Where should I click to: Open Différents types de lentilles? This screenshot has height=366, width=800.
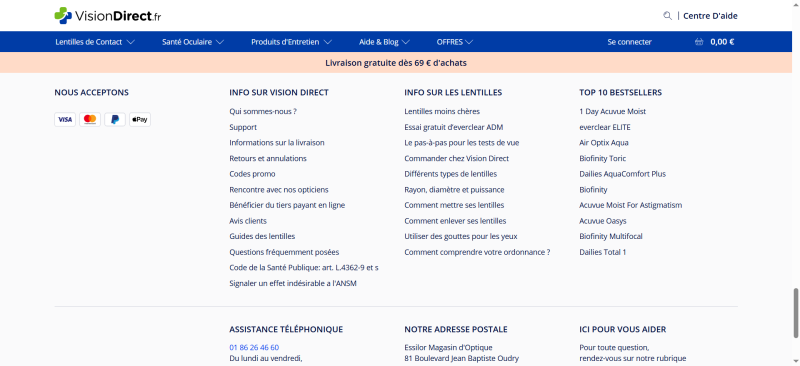451,174
